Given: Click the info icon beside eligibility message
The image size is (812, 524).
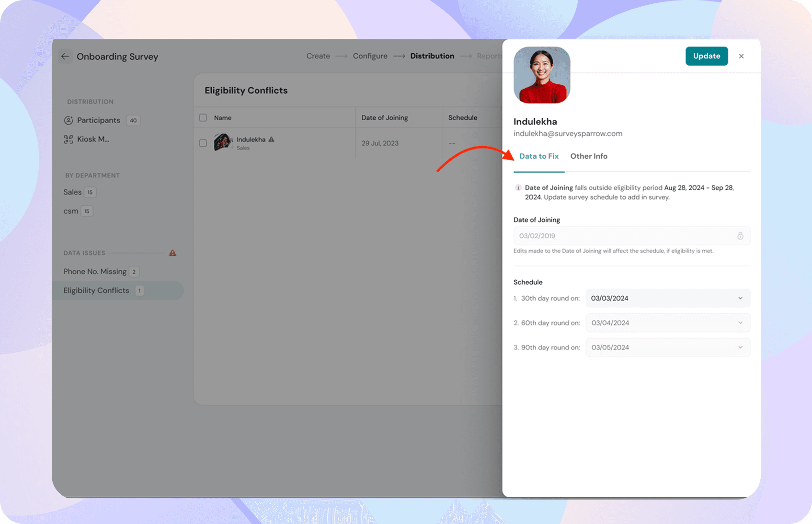Looking at the screenshot, I should (x=518, y=188).
